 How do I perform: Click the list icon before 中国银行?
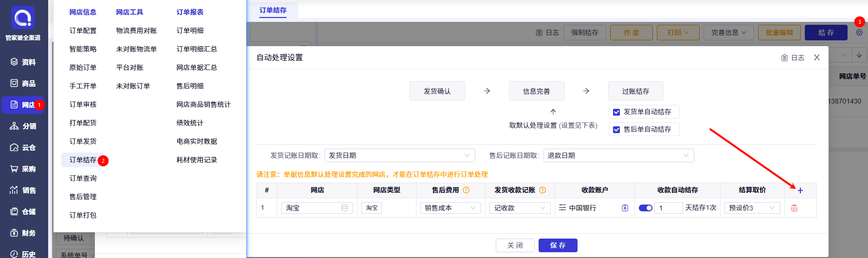click(562, 207)
